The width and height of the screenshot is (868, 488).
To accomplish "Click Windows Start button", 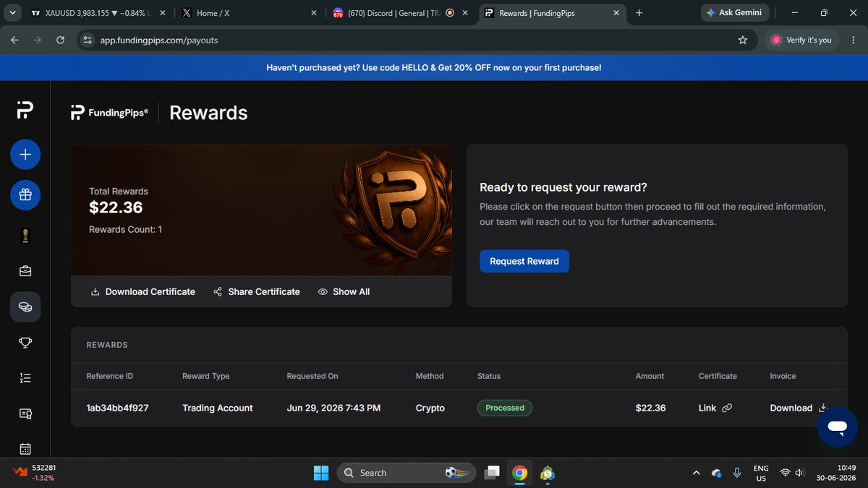I will (320, 473).
